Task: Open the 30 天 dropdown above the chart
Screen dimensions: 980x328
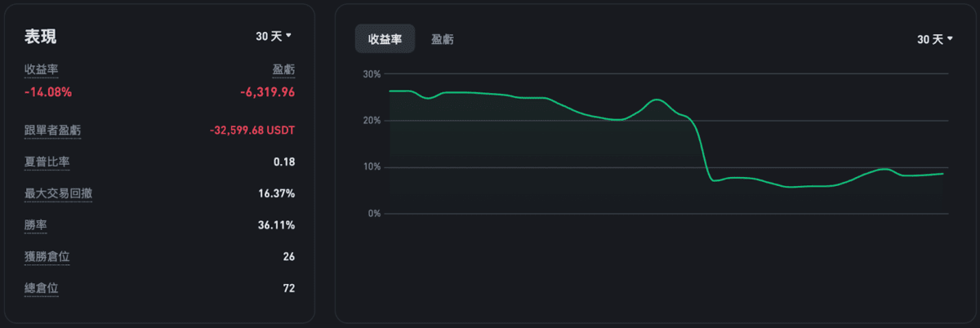Action: pos(935,39)
